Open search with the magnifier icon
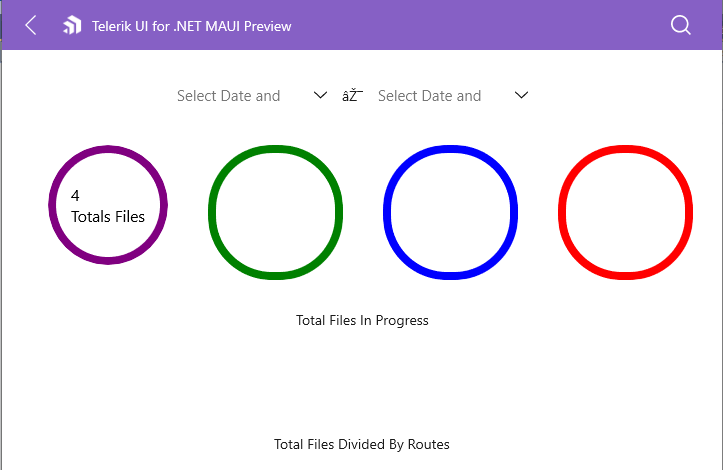The image size is (723, 470). click(681, 26)
